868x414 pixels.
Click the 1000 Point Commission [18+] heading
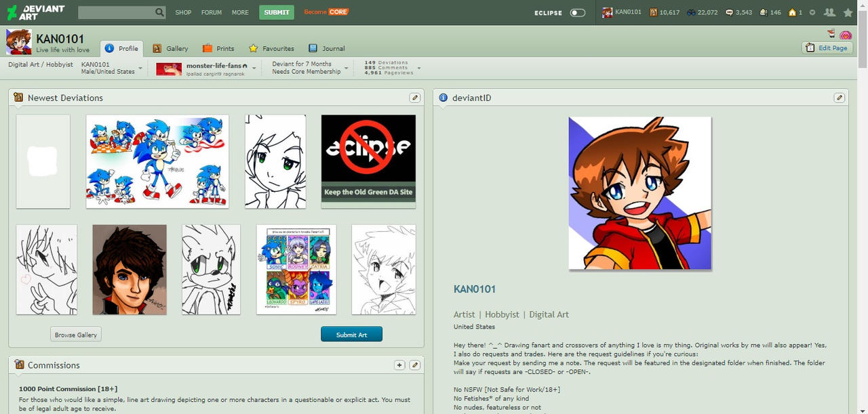(68, 388)
